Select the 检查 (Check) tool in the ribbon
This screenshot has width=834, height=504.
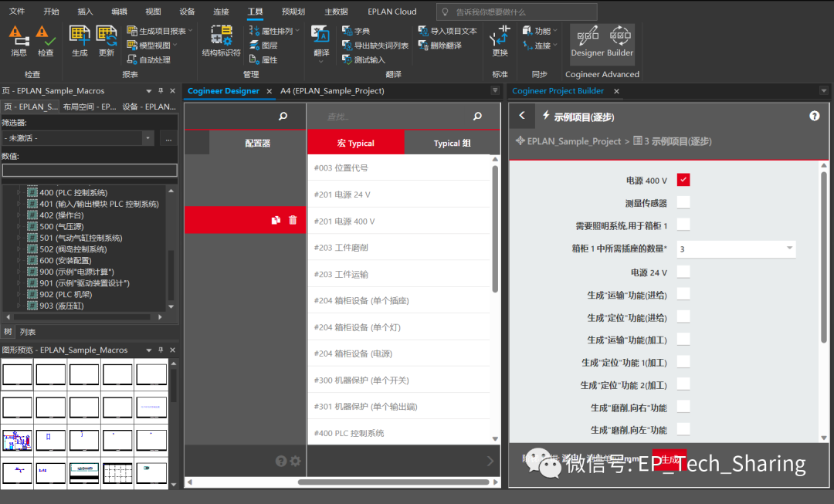click(44, 40)
